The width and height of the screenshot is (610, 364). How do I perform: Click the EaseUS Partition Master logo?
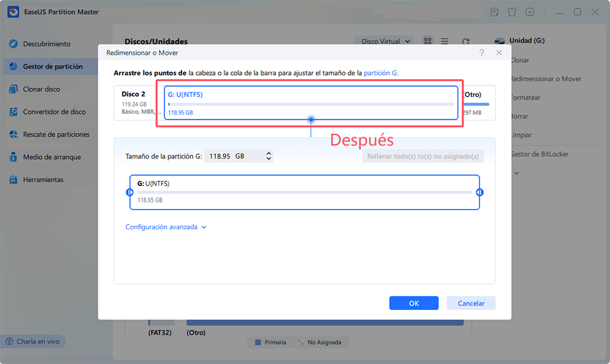(13, 12)
